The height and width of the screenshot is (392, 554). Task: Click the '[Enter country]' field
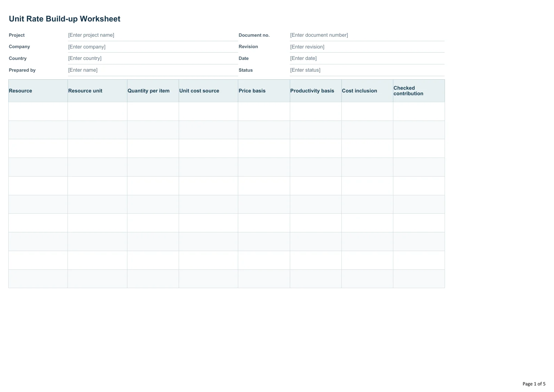153,58
